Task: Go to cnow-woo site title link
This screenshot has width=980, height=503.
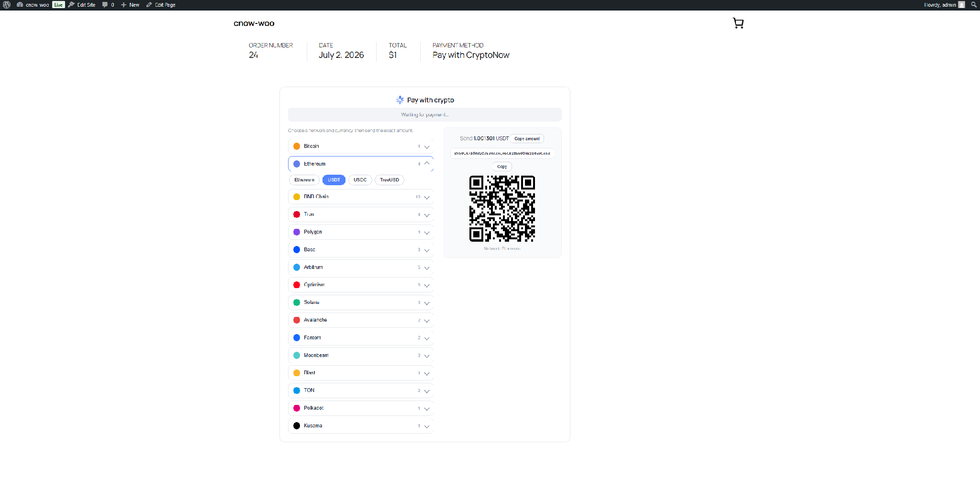Action: [x=254, y=23]
